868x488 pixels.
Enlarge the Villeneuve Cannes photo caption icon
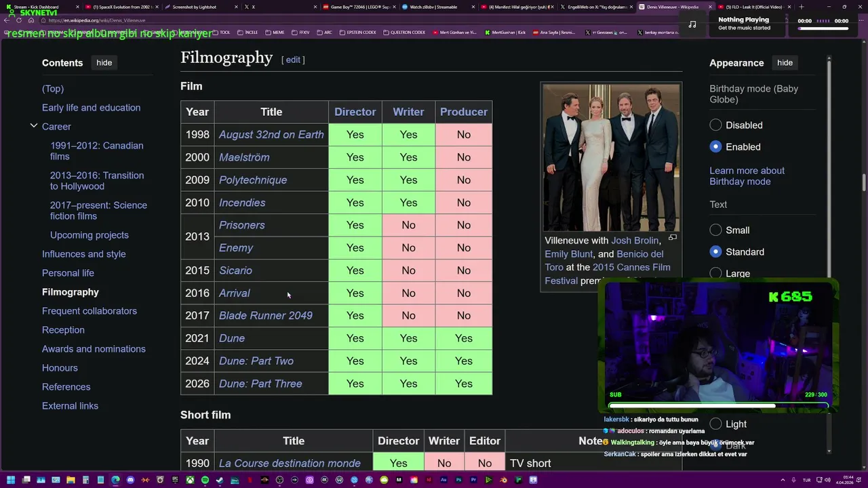672,237
